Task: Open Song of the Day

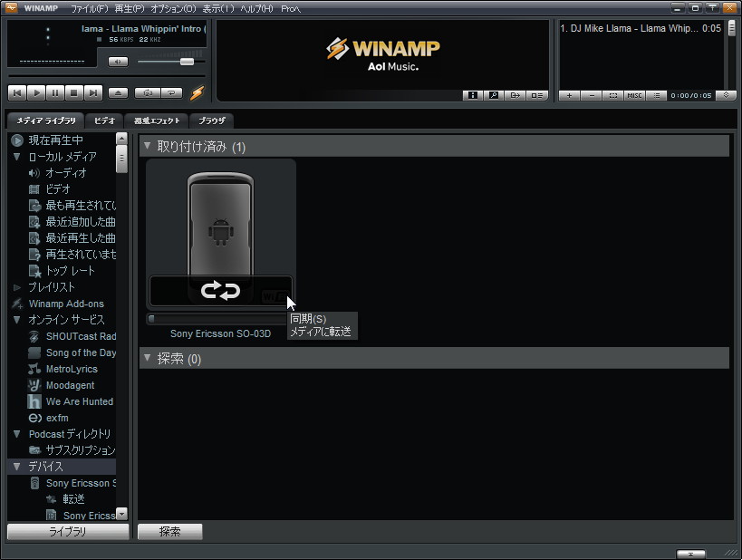Action: 81,352
